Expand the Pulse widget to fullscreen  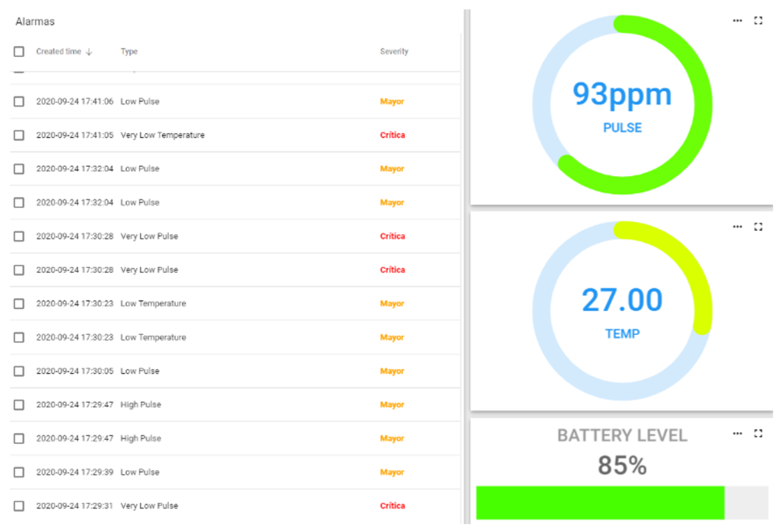(758, 21)
